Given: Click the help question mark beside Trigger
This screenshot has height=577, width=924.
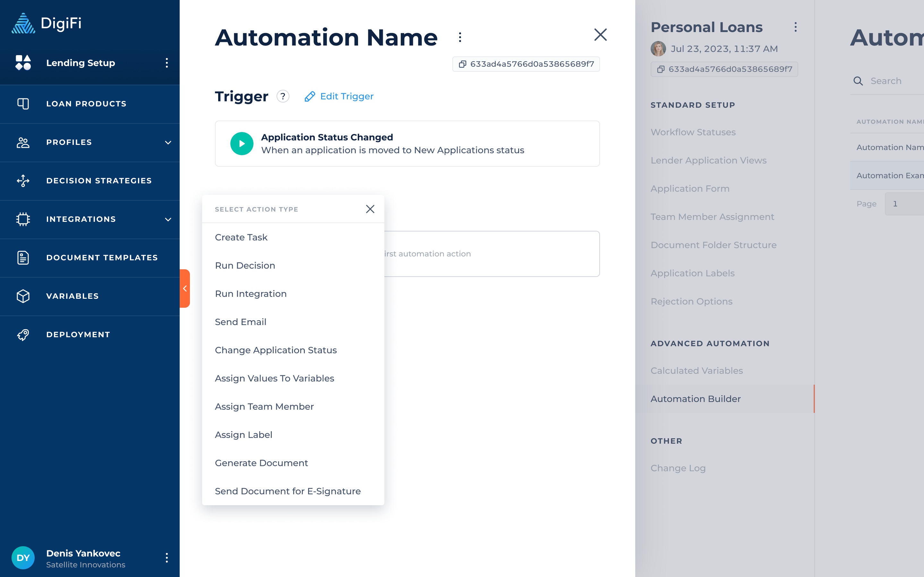Looking at the screenshot, I should point(283,96).
